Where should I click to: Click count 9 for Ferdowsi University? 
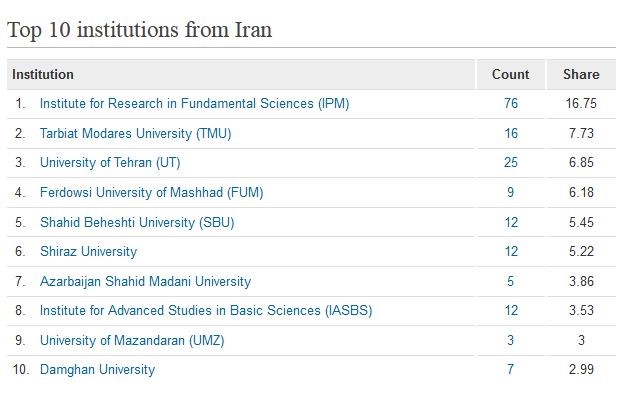tap(510, 192)
